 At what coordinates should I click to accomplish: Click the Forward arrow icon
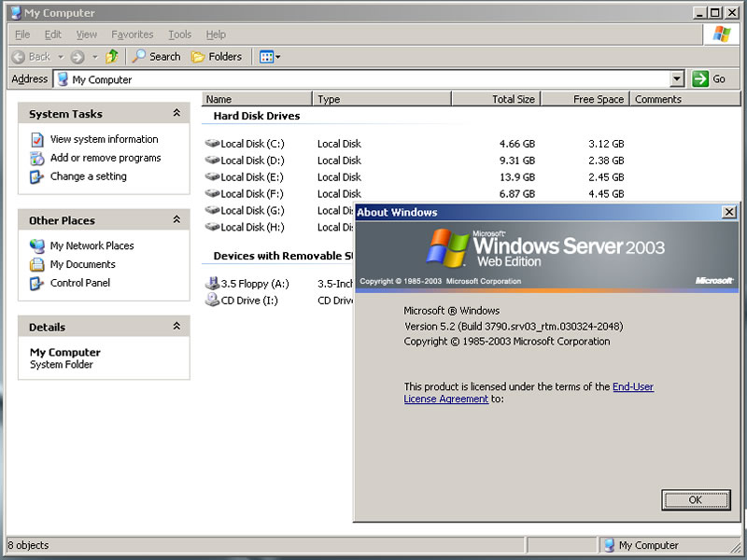pyautogui.click(x=78, y=57)
